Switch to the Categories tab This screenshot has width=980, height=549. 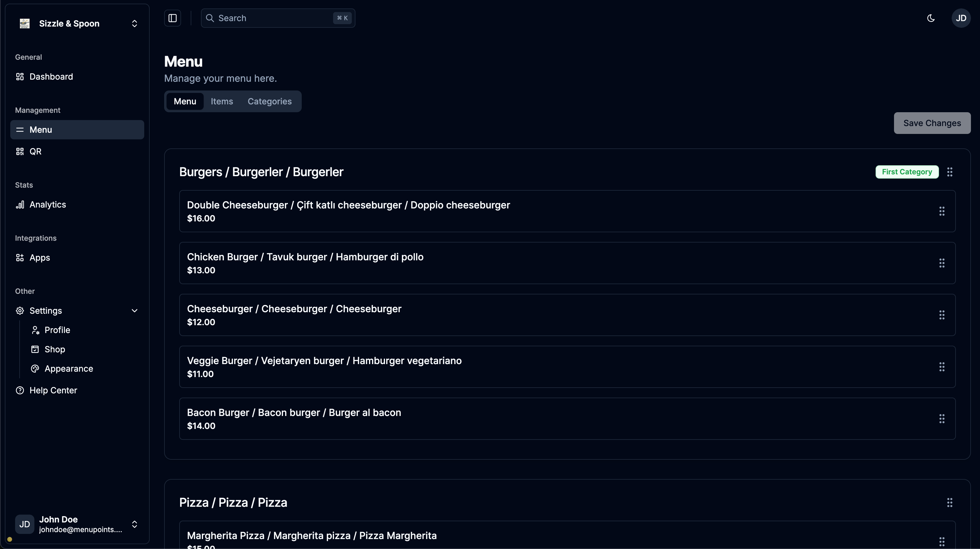click(269, 101)
